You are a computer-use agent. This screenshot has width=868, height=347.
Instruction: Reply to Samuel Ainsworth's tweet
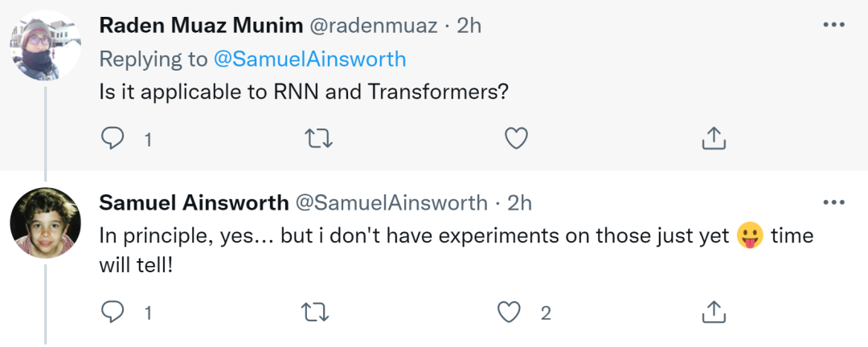click(113, 312)
